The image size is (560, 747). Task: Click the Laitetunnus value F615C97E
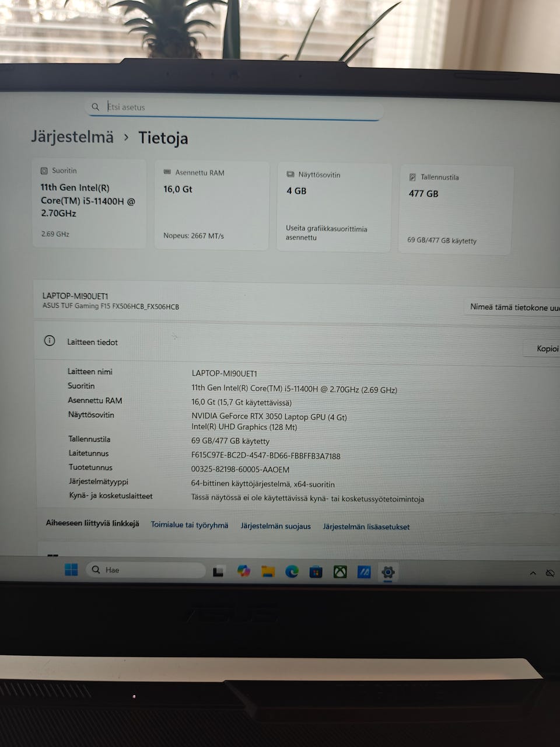[266, 456]
